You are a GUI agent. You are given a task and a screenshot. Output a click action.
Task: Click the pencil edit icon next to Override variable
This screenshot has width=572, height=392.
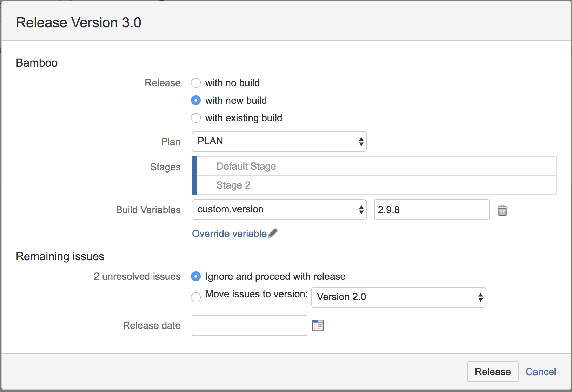273,232
